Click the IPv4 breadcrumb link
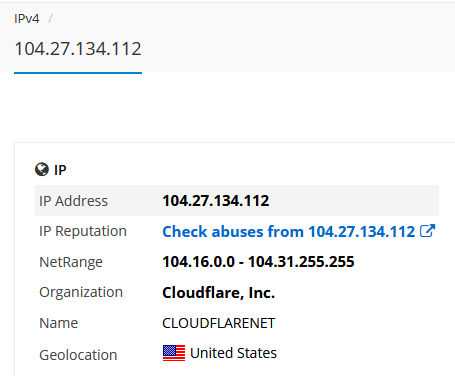455x376 pixels. click(27, 19)
